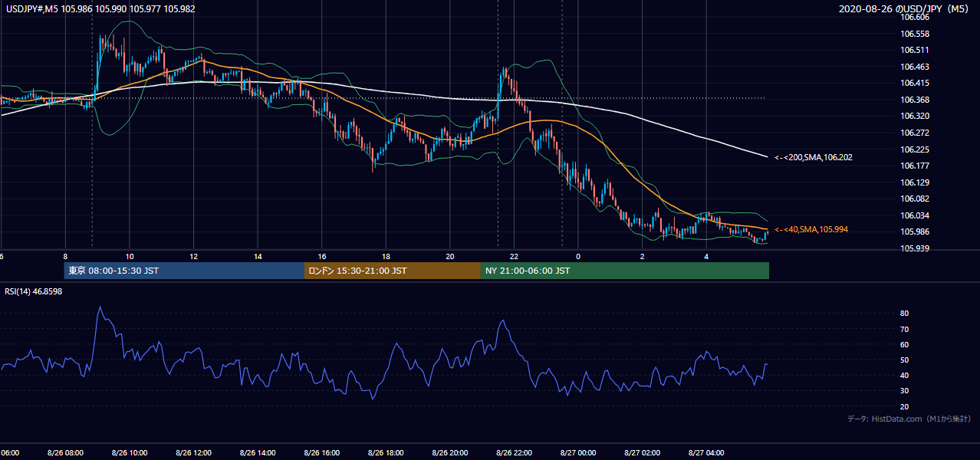Click time label 8/26 12:00
Image resolution: width=980 pixels, height=460 pixels.
[x=193, y=453]
